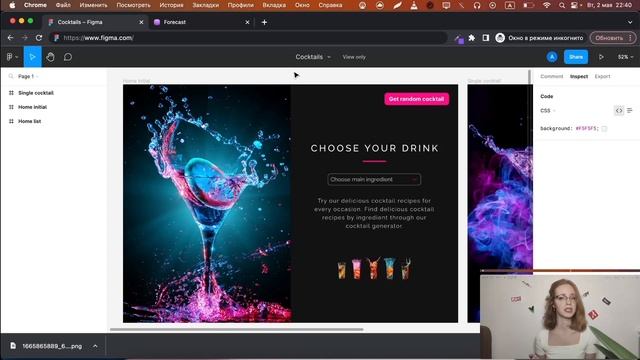Screen dimensions: 640x360
Task: Open the Figma main menu
Action: pos(12,57)
